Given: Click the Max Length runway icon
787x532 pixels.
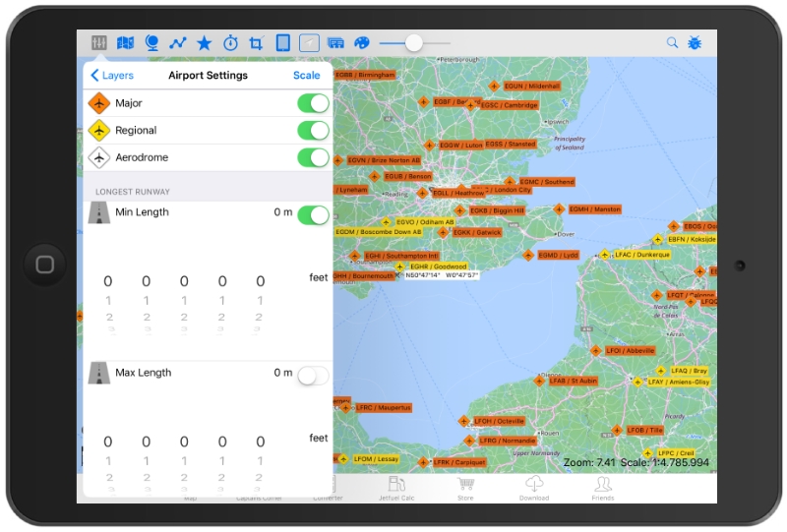Looking at the screenshot, I should click(x=99, y=374).
